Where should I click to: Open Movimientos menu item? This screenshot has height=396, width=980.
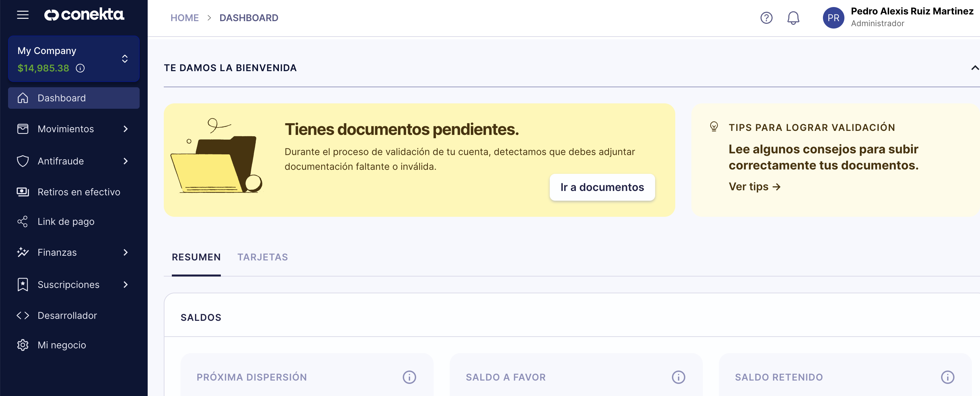click(x=74, y=129)
